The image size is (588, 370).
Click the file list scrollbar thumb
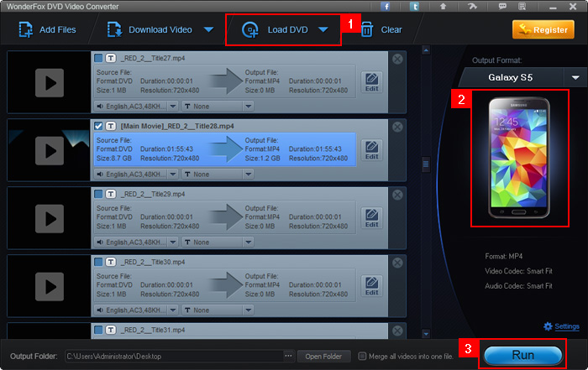click(426, 164)
